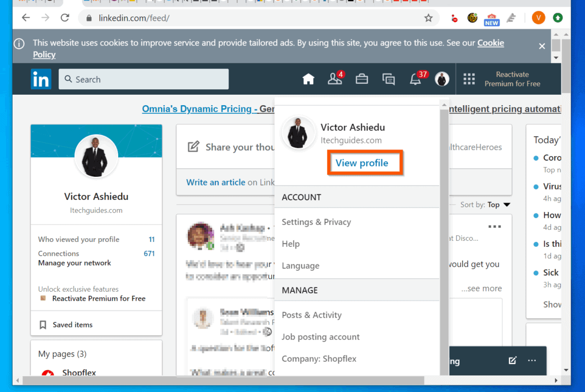Open news item starting with How
Viewport: 585px width, 392px height.
coord(552,215)
